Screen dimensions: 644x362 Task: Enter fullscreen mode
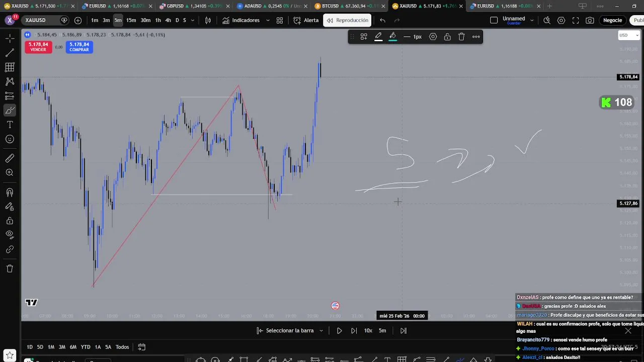pyautogui.click(x=576, y=20)
